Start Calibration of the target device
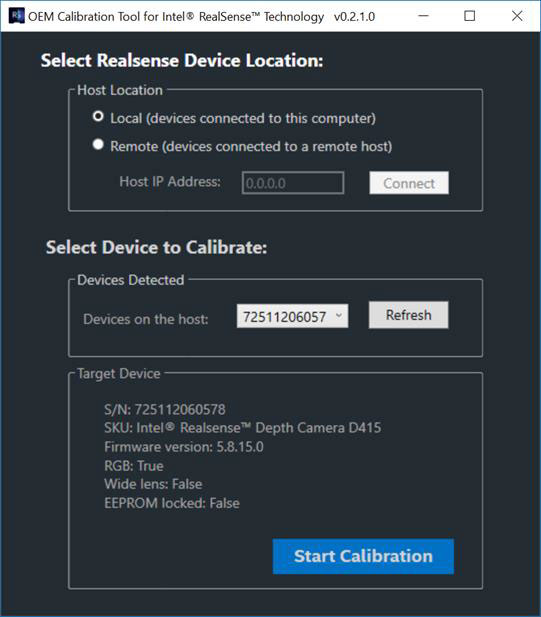Viewport: 541px width, 617px height. [363, 556]
